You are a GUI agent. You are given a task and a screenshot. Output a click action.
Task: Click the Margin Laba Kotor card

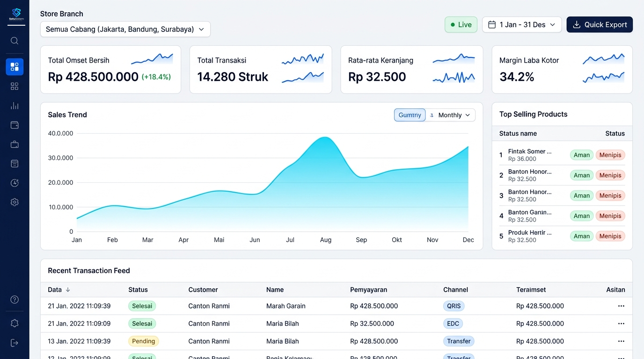tap(562, 70)
